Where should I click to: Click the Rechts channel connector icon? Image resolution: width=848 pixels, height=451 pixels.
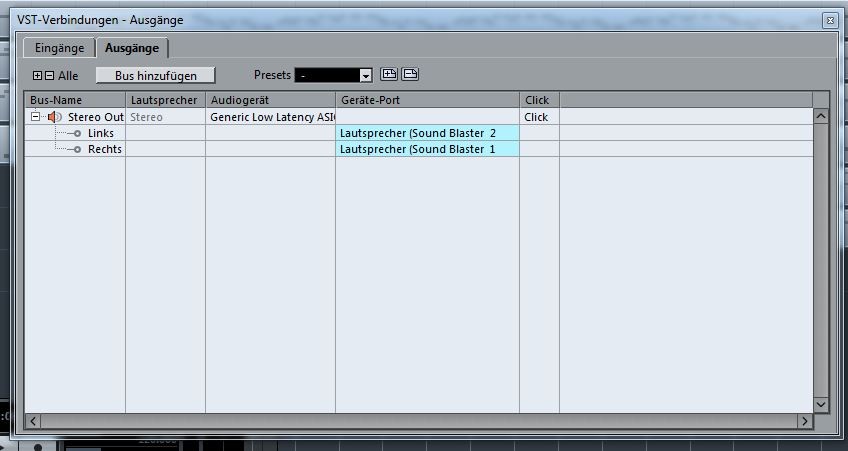77,149
